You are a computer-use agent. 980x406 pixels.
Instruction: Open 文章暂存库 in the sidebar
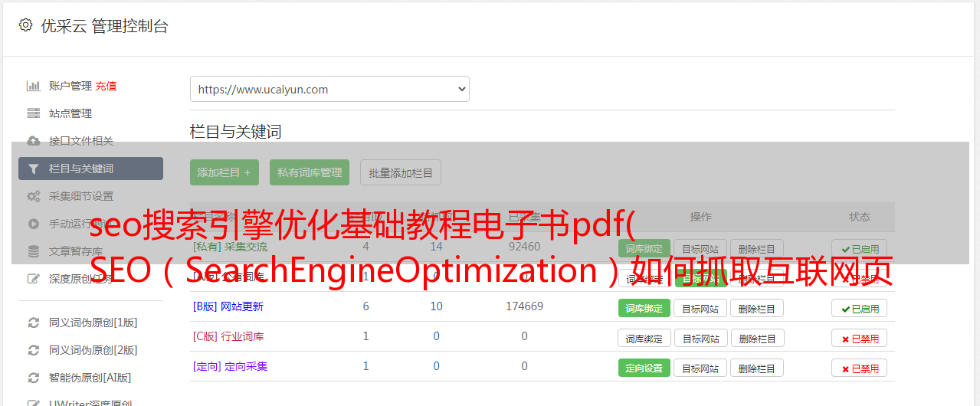coord(76,251)
